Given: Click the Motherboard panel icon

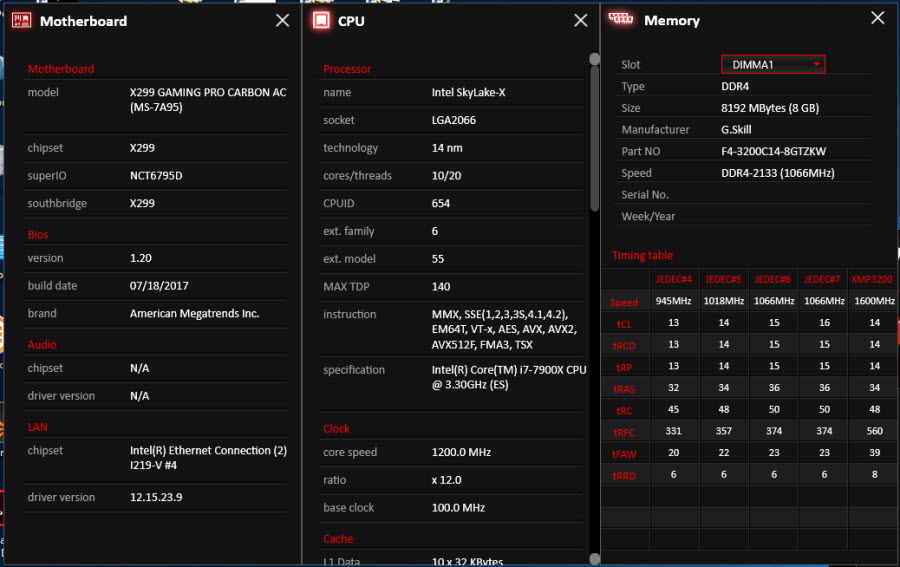Looking at the screenshot, I should point(21,20).
